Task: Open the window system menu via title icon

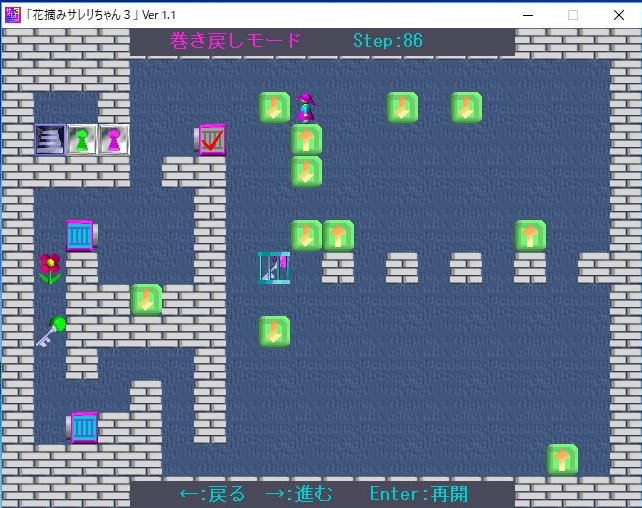Action: (x=13, y=14)
